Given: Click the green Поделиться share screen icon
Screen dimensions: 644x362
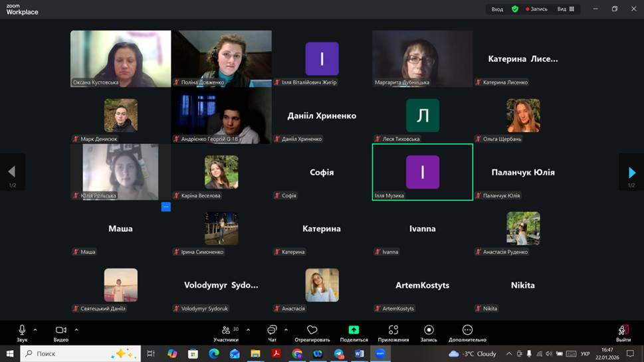Looking at the screenshot, I should (x=354, y=329).
